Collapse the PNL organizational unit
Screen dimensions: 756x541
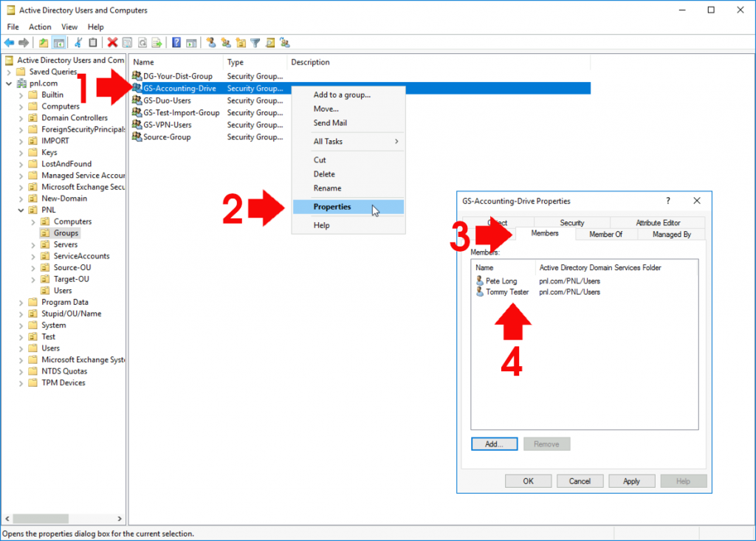tap(21, 209)
